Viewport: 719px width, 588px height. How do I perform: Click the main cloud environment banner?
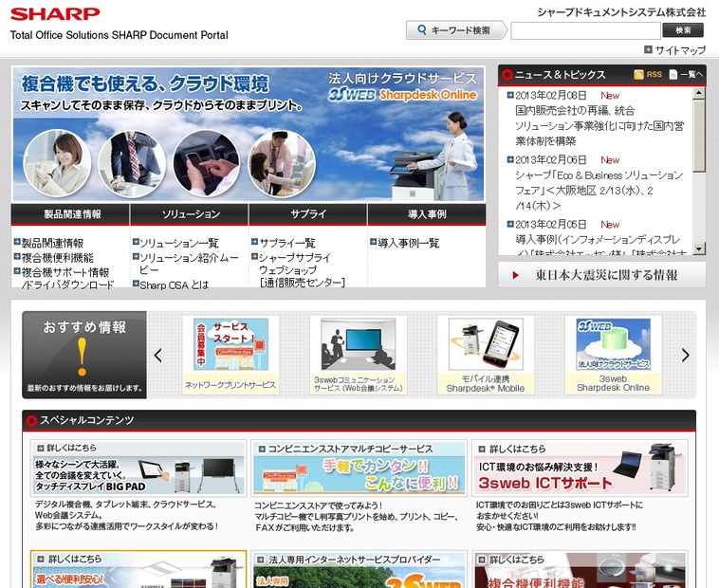249,134
